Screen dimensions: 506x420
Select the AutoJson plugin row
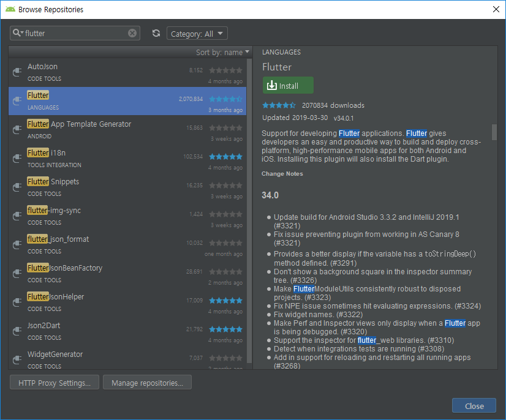point(127,73)
